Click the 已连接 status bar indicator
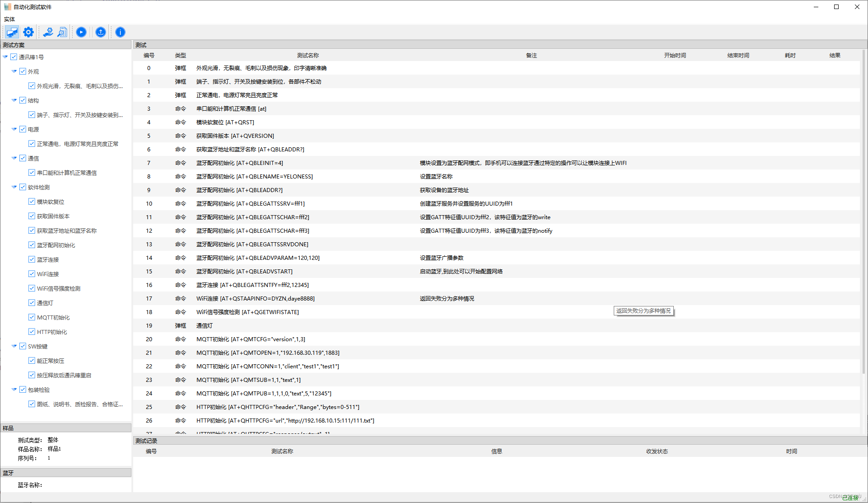Screen dimensions: 868x503 pyautogui.click(x=850, y=498)
